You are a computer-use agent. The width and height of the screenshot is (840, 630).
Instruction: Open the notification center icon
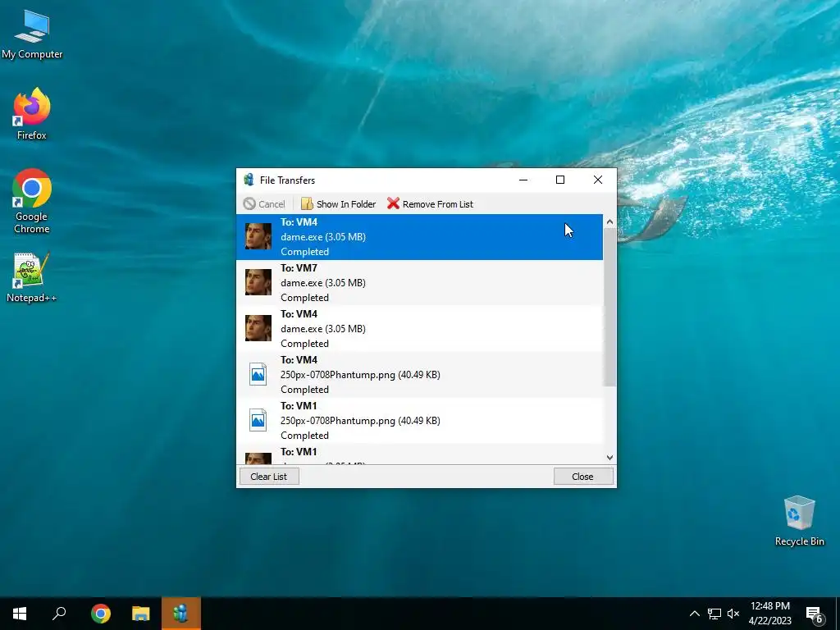click(815, 614)
